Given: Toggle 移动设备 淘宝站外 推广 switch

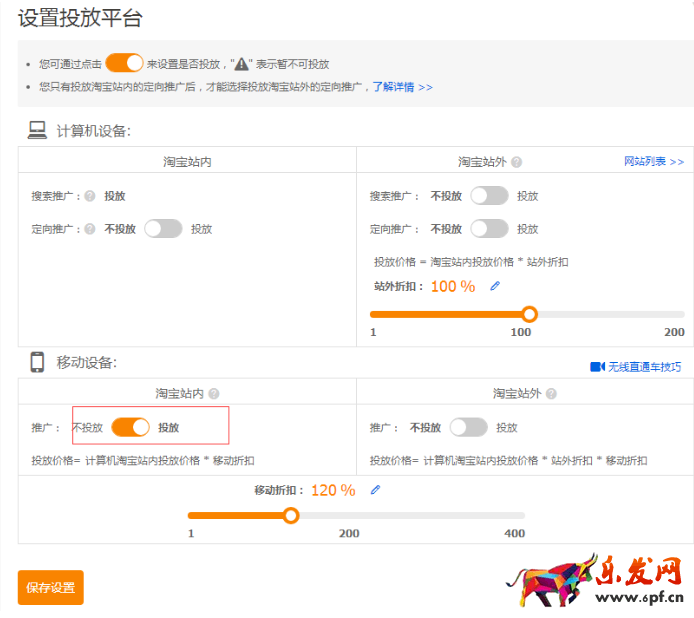Looking at the screenshot, I should (468, 427).
